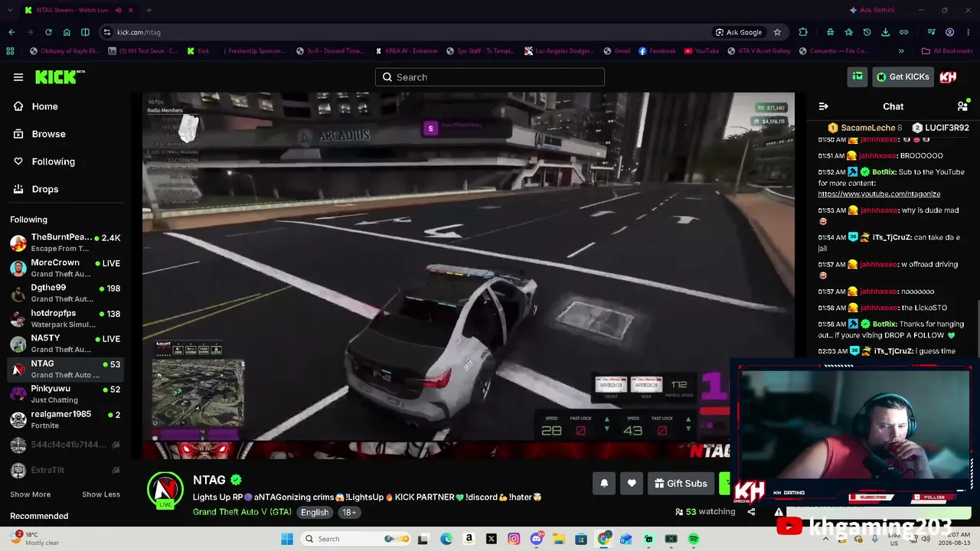Open the X app in the taskbar
This screenshot has height=551, width=980.
click(492, 539)
